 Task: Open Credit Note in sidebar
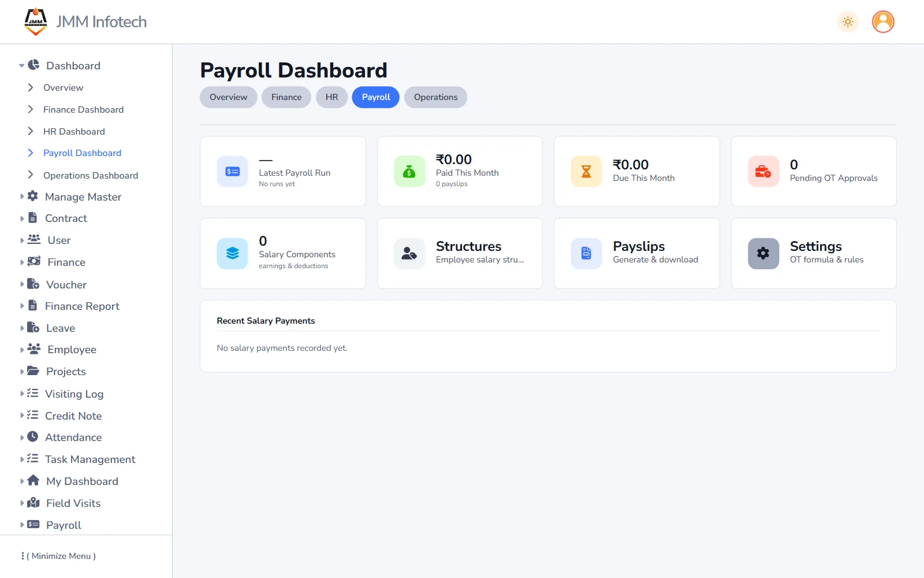click(73, 416)
